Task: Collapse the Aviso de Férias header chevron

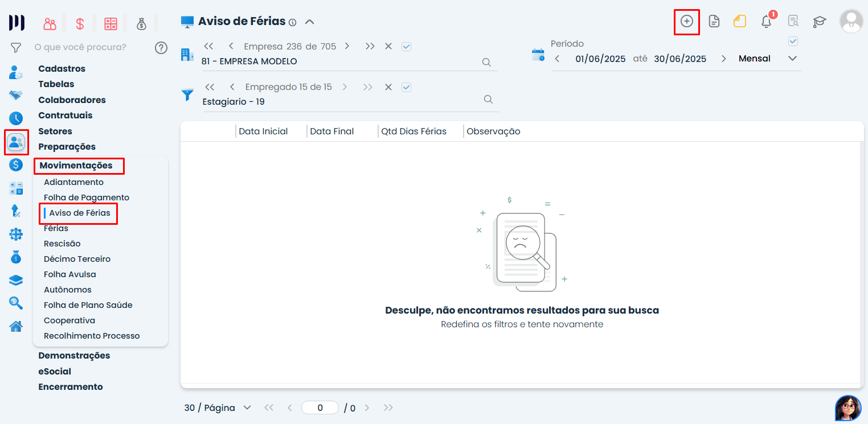Action: tap(309, 22)
